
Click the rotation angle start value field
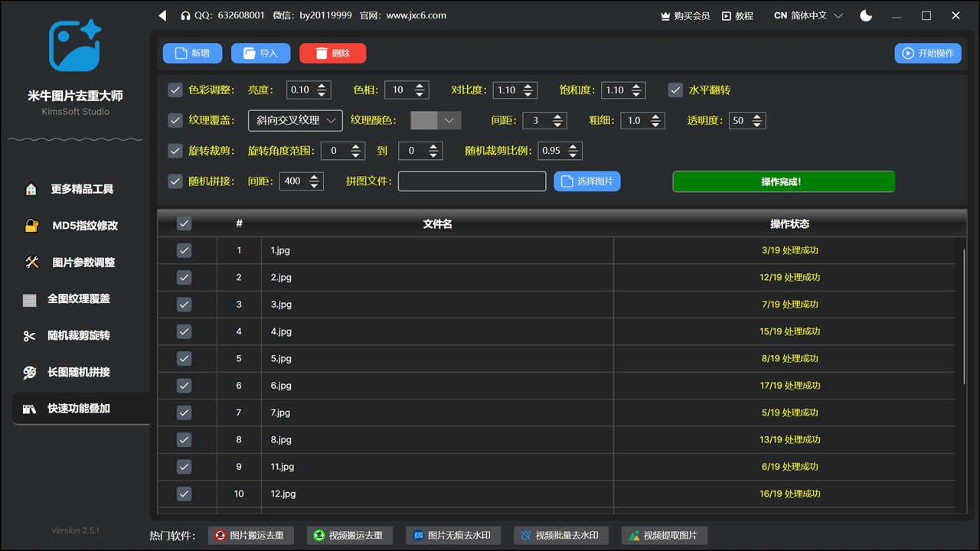335,151
